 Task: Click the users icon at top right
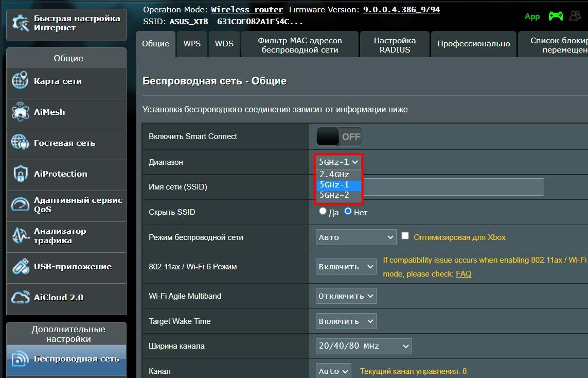pyautogui.click(x=575, y=16)
